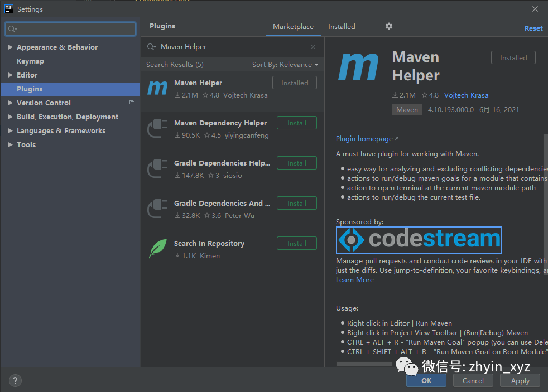Click the Maven tag label

pos(407,110)
